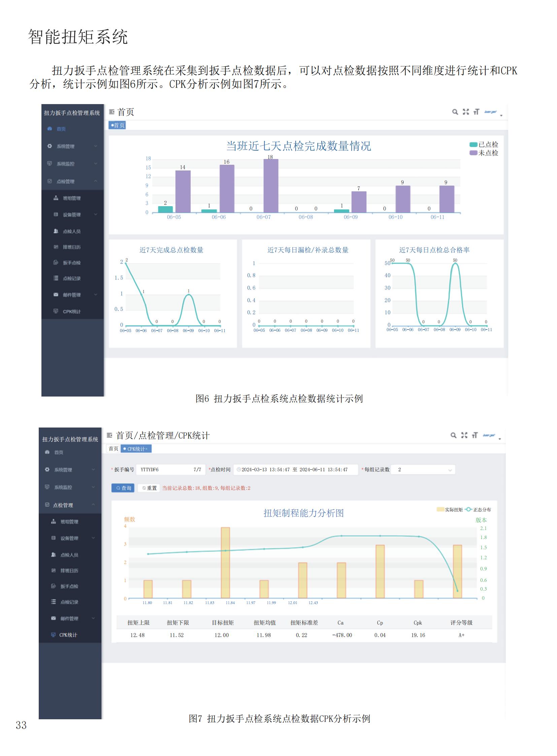Toggle fullscreen icon on the CPK统计 page header

[x=464, y=435]
